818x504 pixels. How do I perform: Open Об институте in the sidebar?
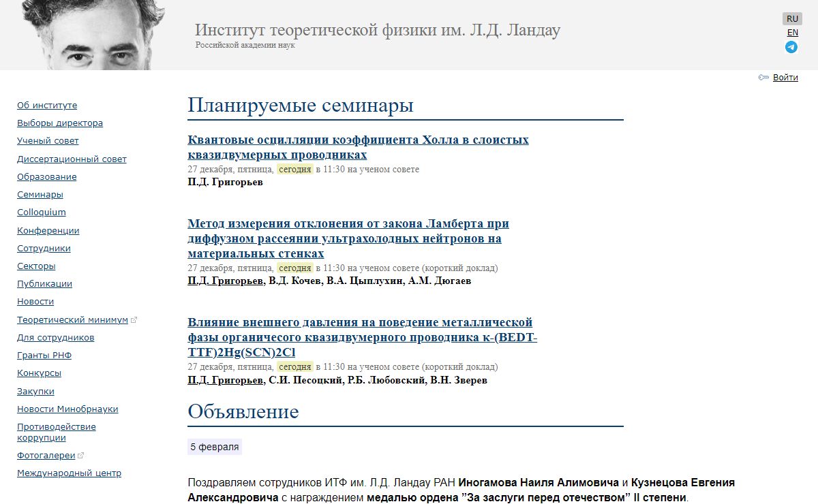tap(47, 106)
